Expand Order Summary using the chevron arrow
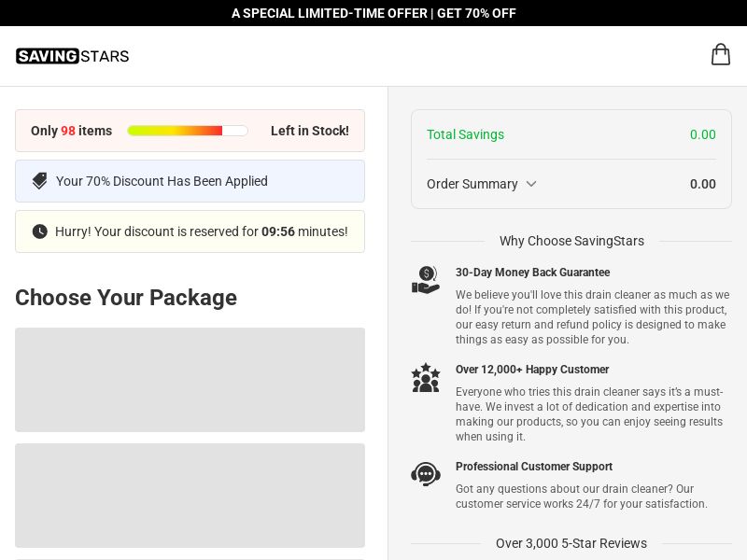747x560 pixels. (x=531, y=184)
